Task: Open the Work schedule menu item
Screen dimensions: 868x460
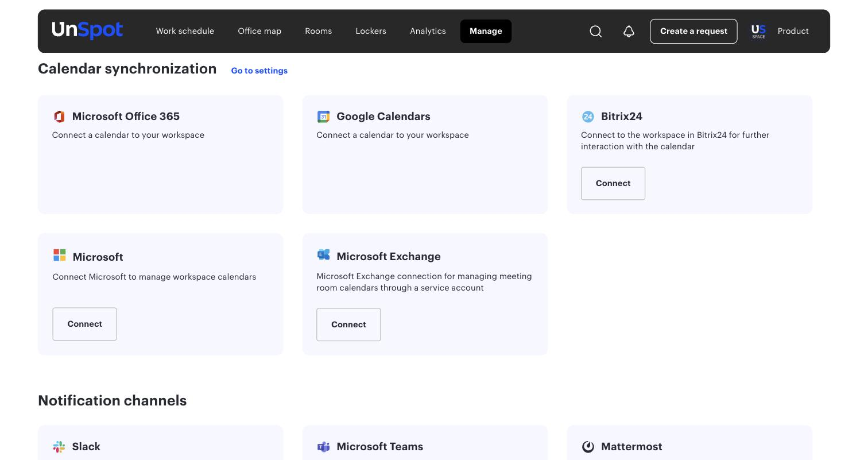Action: click(x=185, y=31)
